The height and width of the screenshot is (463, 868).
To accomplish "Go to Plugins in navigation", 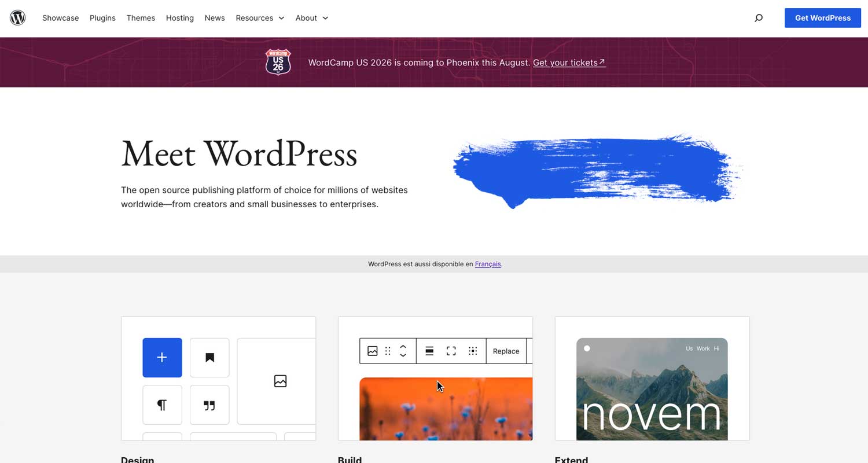I will click(102, 18).
